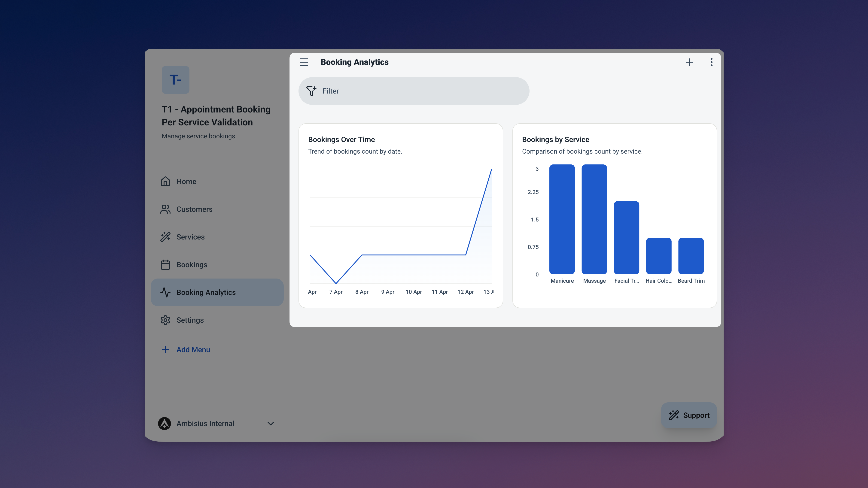Screen dimensions: 868x488
Task: Click the Manicure bar in chart
Action: coord(562,219)
